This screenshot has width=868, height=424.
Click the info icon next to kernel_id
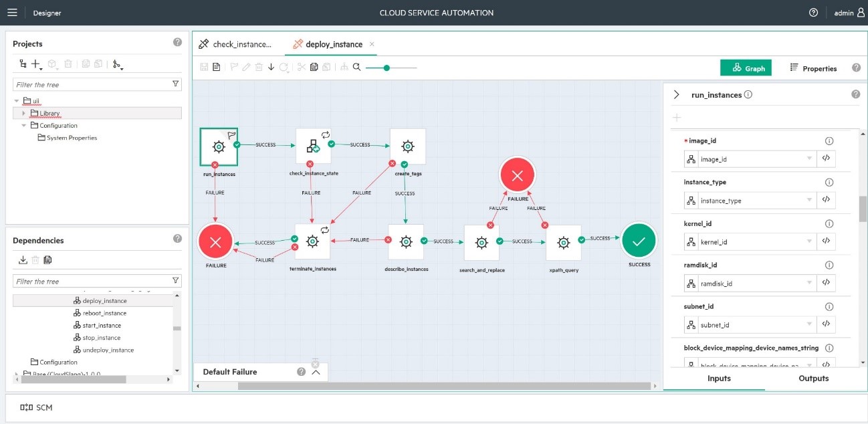829,224
